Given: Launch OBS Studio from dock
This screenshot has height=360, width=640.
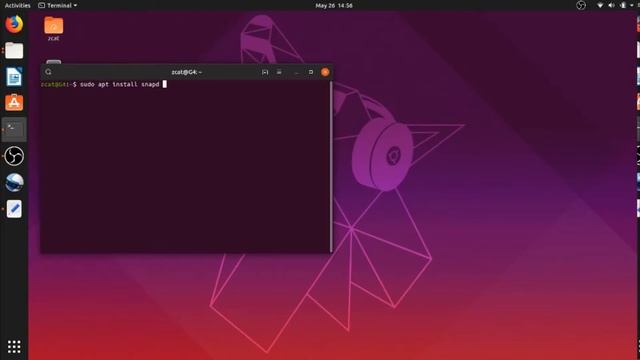Looking at the screenshot, I should [14, 156].
